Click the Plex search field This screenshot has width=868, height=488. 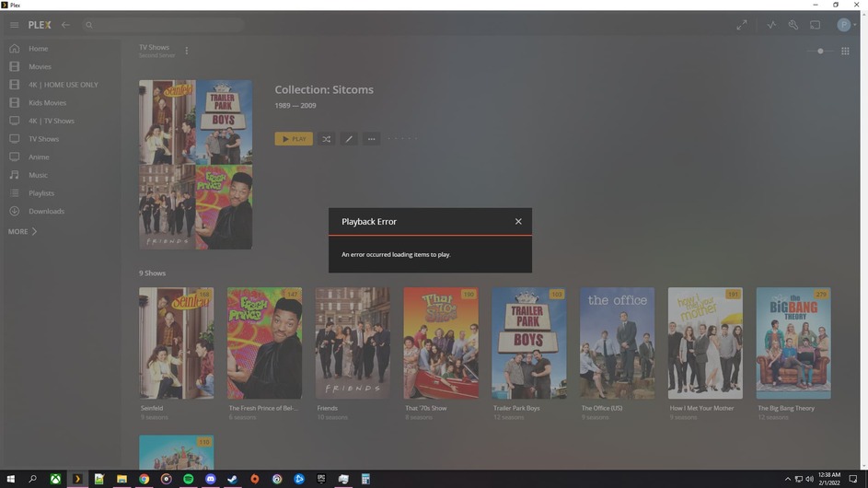163,25
